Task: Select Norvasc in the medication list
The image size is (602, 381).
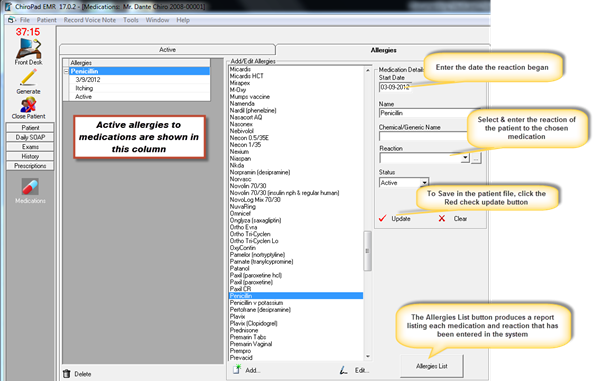Action: point(240,179)
